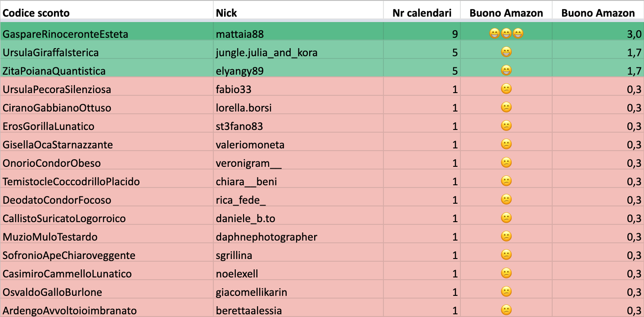Click the triple grinning emoji for mattaia88

pos(506,34)
